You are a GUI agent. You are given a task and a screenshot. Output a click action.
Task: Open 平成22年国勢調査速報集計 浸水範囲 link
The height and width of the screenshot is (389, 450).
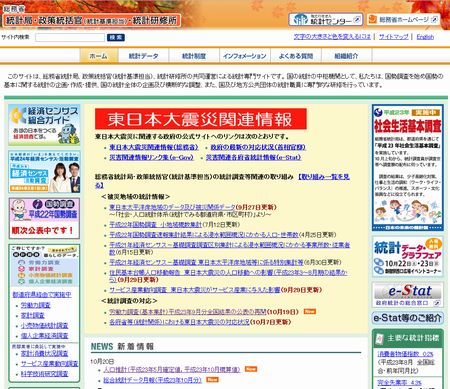[x=204, y=235]
